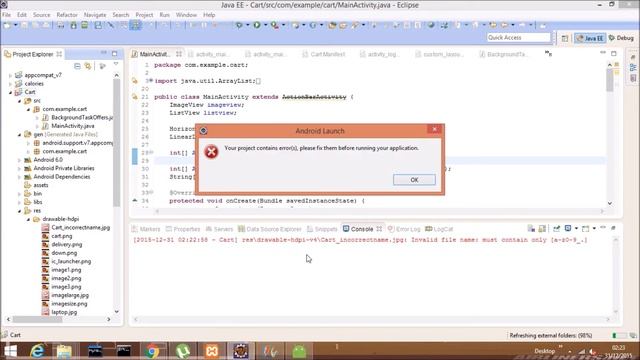Click the refresh progress bar in status bar
Viewport: 640px width, 360px height.
(620, 336)
